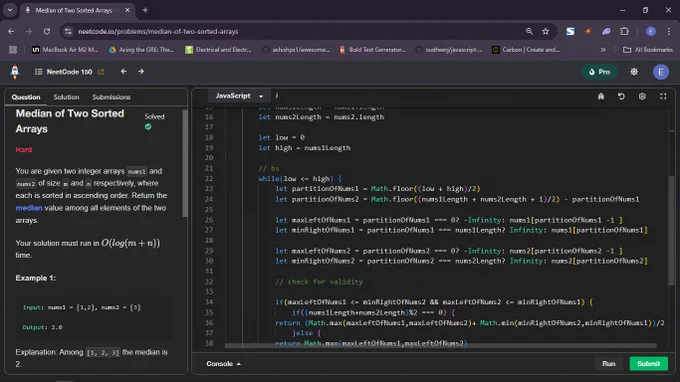Click the question panel vertical scrollbar
Screen dimensions: 680x382
[185, 163]
